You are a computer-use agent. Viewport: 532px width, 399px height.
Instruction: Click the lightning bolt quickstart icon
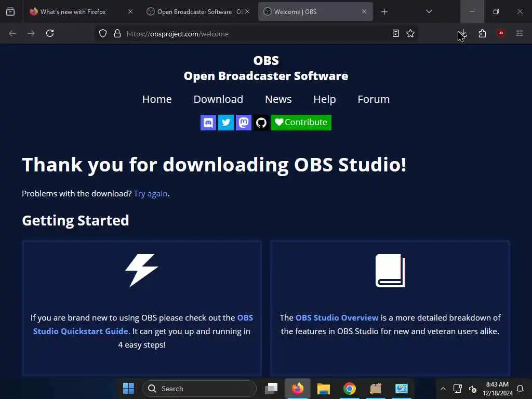click(142, 270)
